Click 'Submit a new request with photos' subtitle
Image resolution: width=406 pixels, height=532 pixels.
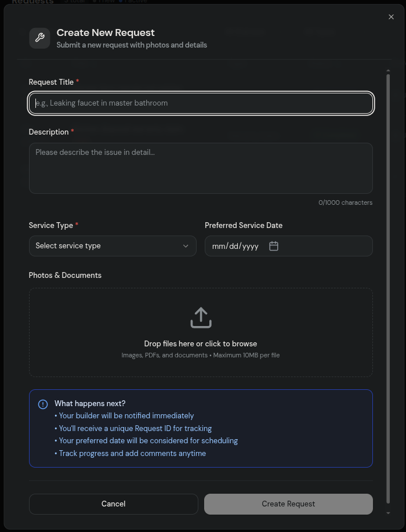tap(132, 45)
